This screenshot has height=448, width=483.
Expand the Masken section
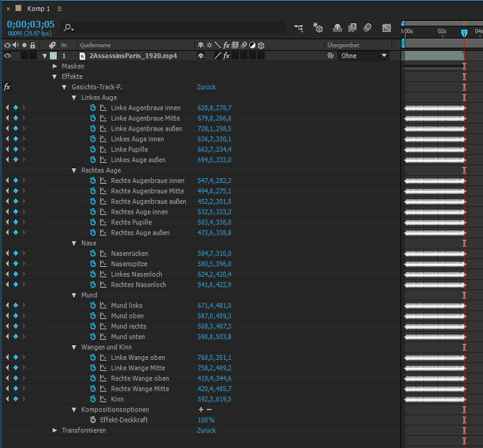(55, 66)
